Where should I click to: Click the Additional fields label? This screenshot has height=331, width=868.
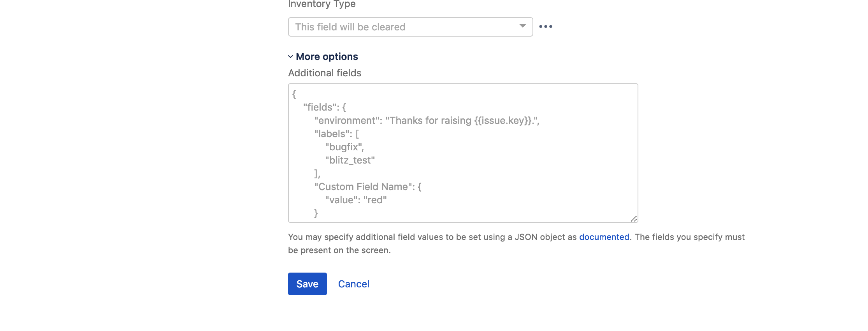point(325,73)
